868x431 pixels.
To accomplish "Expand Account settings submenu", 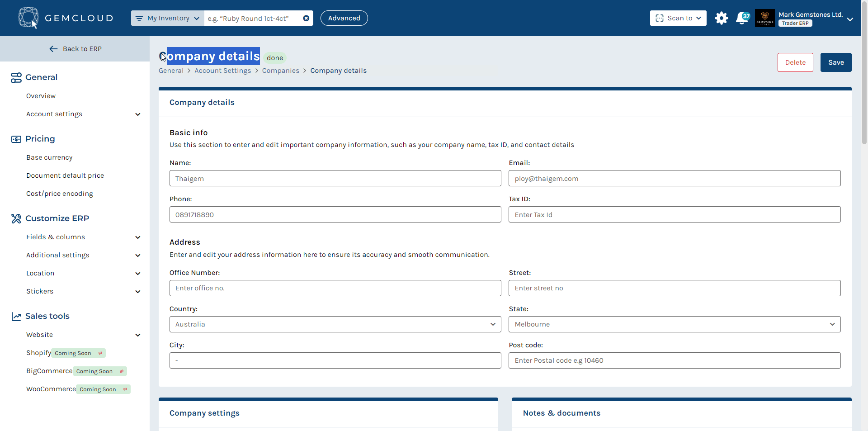I will click(x=138, y=114).
